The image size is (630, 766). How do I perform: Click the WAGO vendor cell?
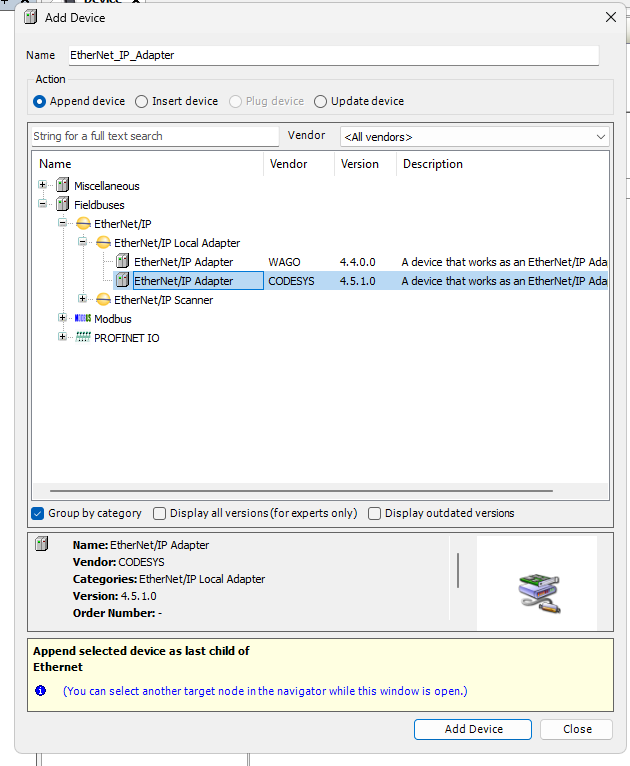[x=284, y=262]
